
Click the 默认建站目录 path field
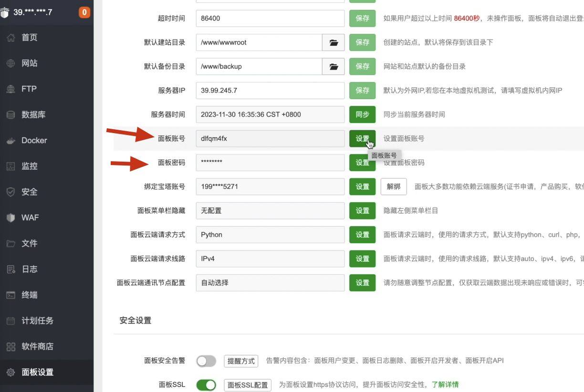click(x=259, y=42)
